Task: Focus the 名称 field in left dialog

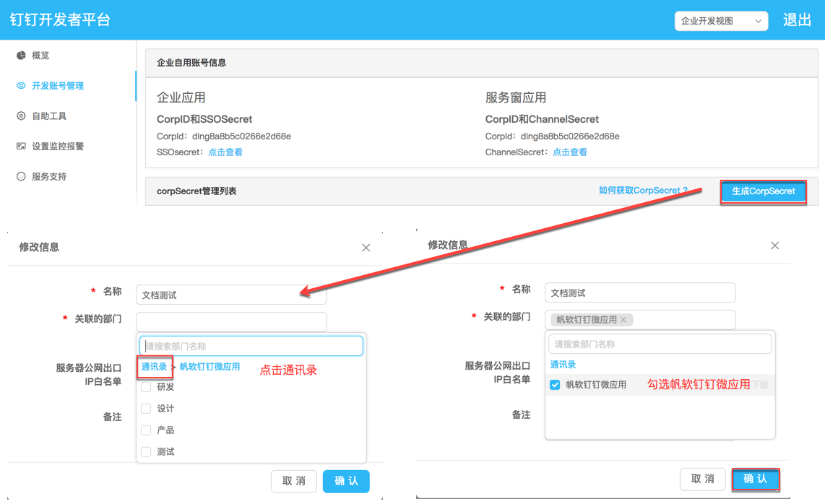Action: (x=231, y=295)
